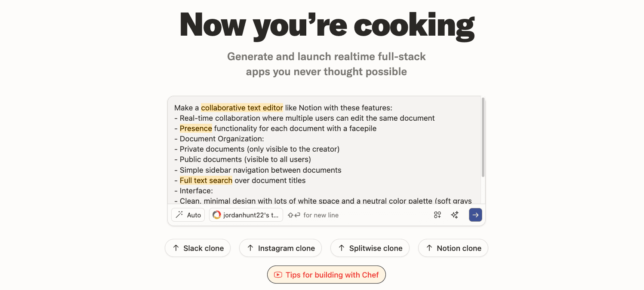Click the "Now you're cooking" heading
The image size is (644, 290).
coord(327,25)
